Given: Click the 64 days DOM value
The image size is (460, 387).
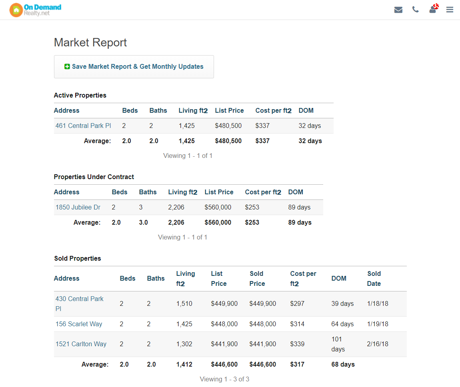Looking at the screenshot, I should point(342,324).
